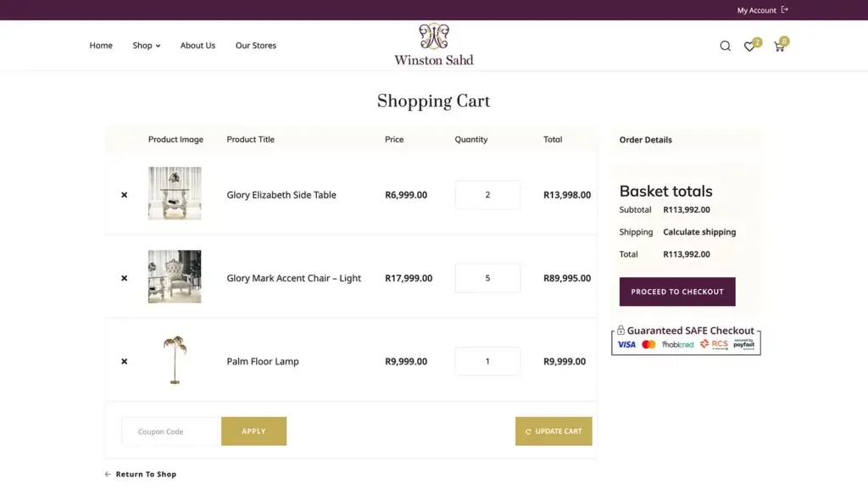Viewport: 868px width, 495px height.
Task: Focus the Coupon Code input field
Action: [171, 431]
